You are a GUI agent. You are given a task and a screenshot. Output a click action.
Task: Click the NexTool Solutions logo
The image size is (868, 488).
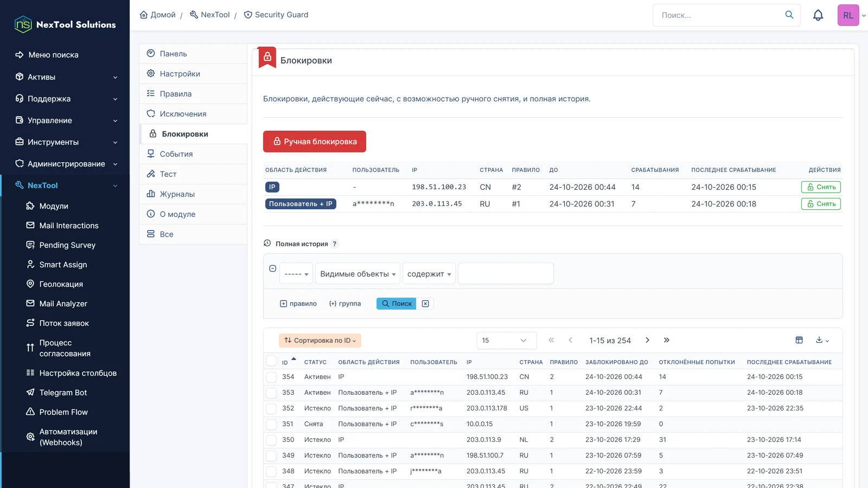coord(65,24)
